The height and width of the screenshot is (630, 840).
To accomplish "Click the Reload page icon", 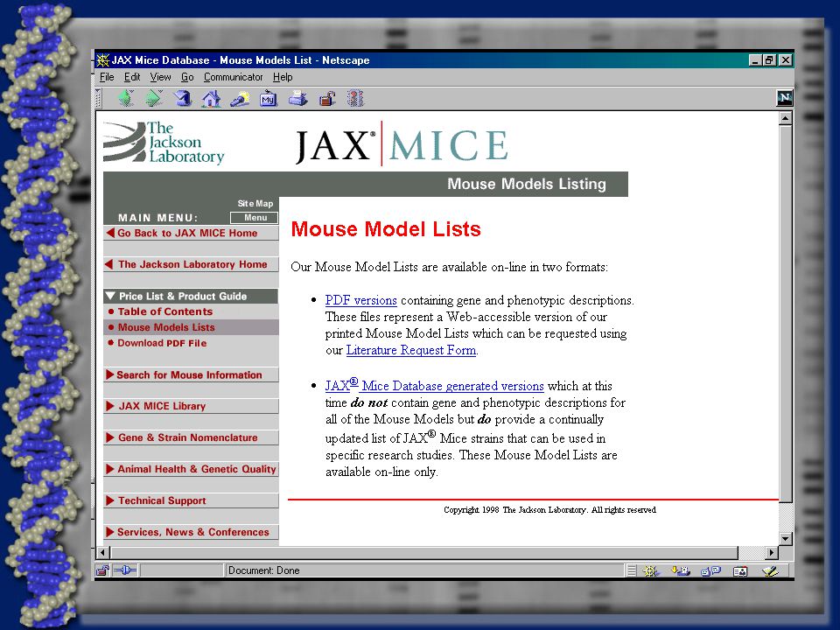I will pos(183,98).
